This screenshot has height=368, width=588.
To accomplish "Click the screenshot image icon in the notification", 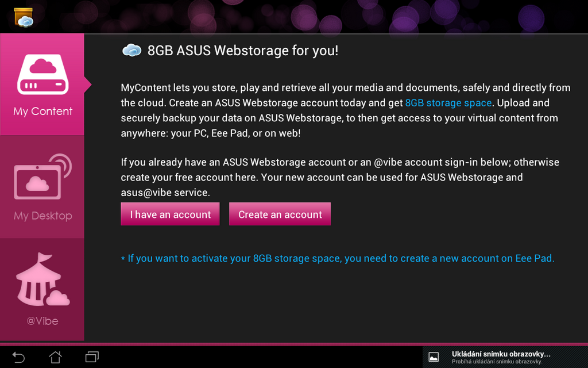I will pos(434,356).
